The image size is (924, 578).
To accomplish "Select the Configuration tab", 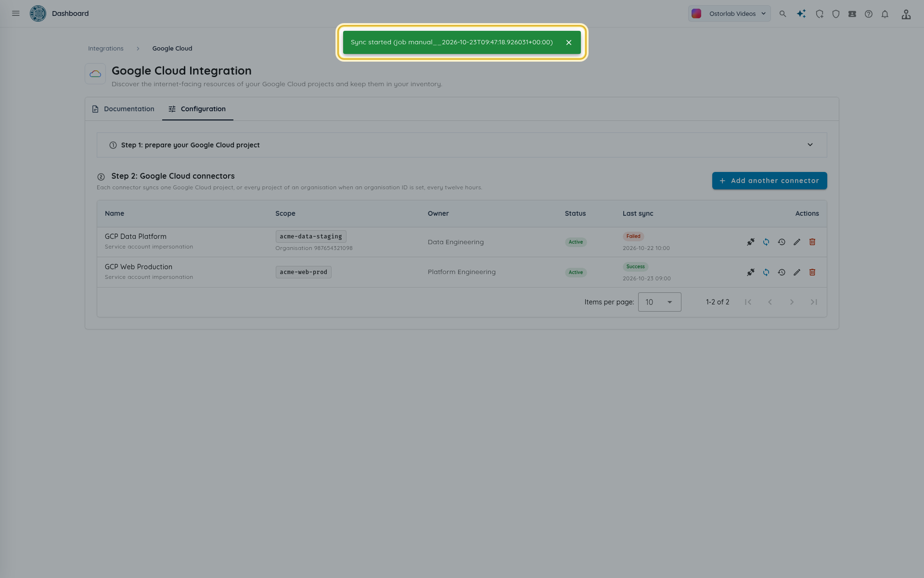I will tap(197, 109).
